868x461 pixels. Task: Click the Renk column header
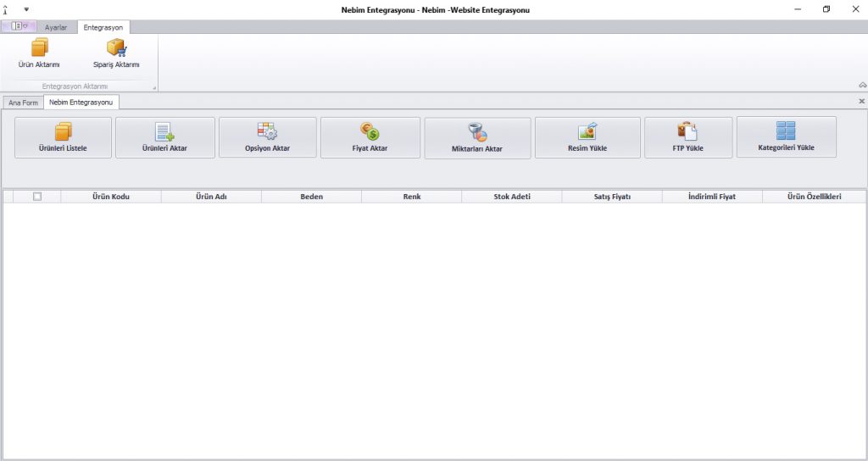pos(412,197)
